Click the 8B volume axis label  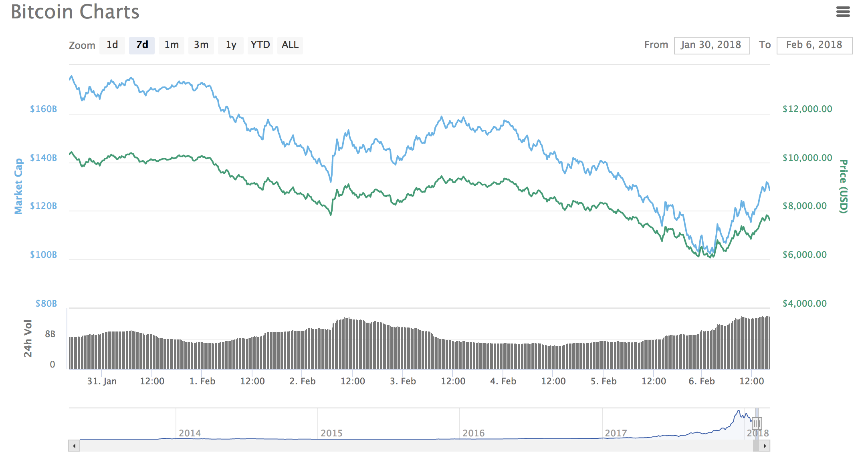coord(50,334)
